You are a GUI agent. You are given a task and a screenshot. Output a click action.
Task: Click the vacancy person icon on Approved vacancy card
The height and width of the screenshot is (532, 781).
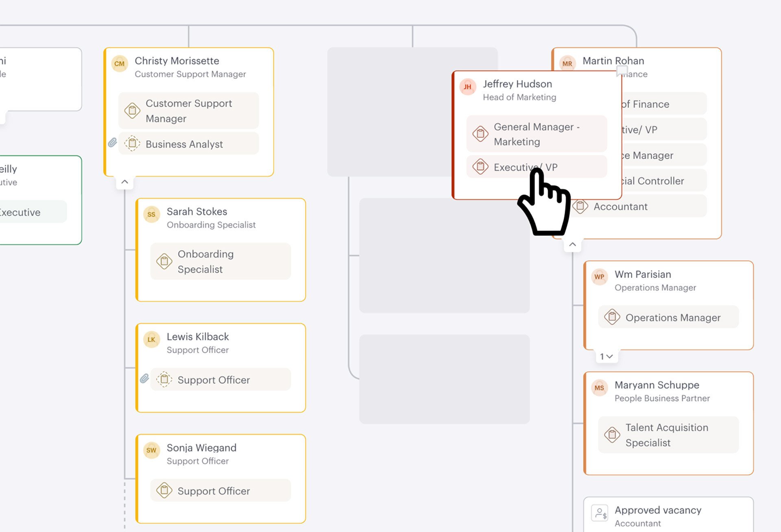point(600,513)
